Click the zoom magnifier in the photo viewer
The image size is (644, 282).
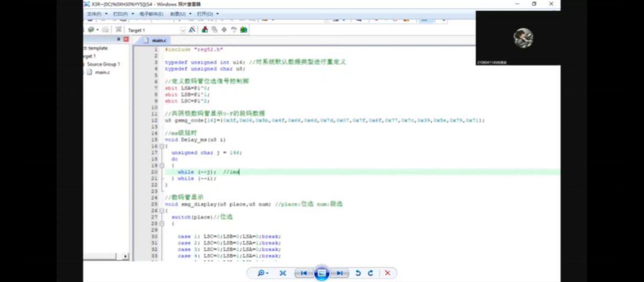[x=262, y=273]
